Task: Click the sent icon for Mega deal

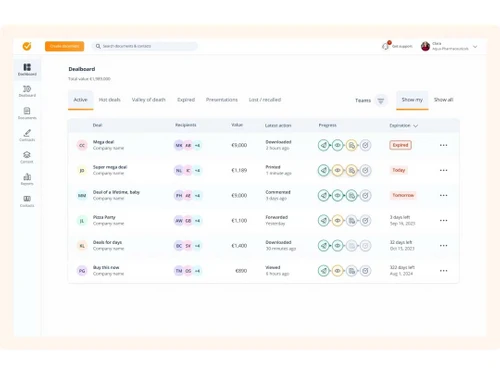Action: 323,145
